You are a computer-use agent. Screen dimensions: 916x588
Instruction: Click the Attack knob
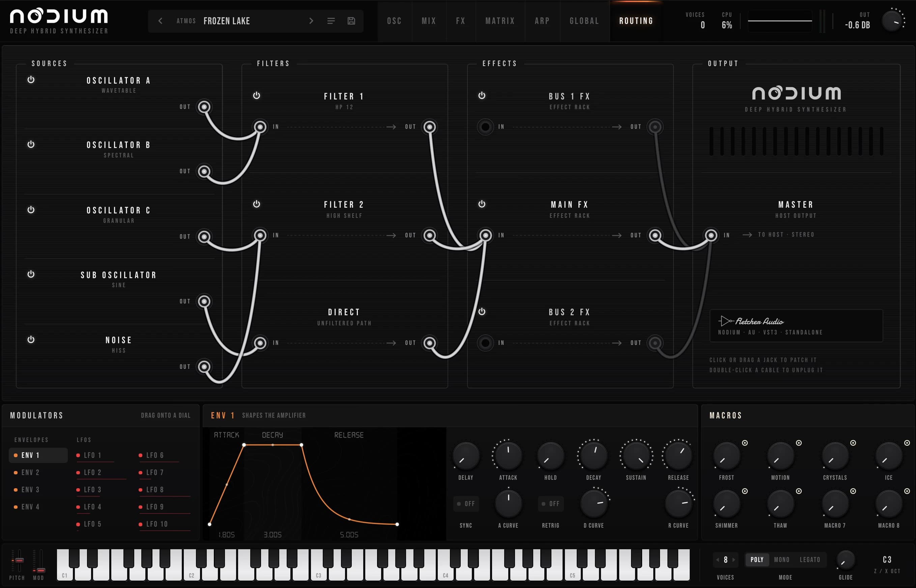[508, 455]
